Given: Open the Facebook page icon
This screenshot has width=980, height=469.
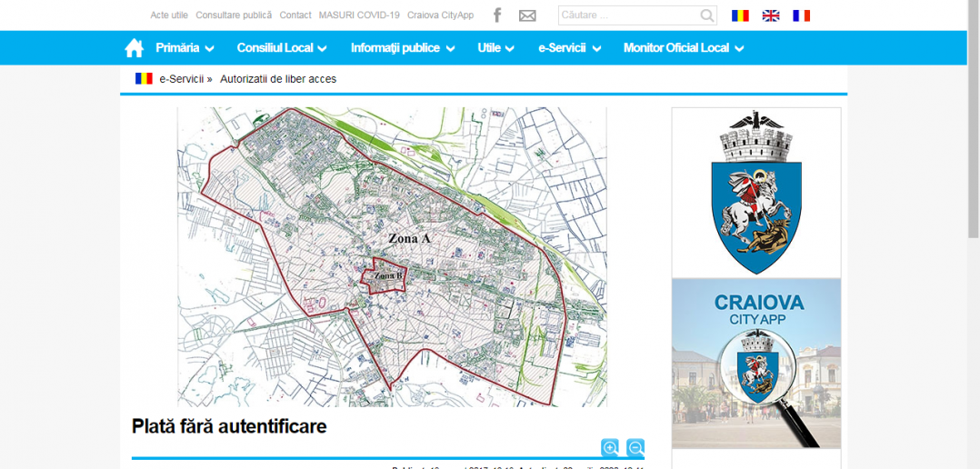Looking at the screenshot, I should point(497,15).
